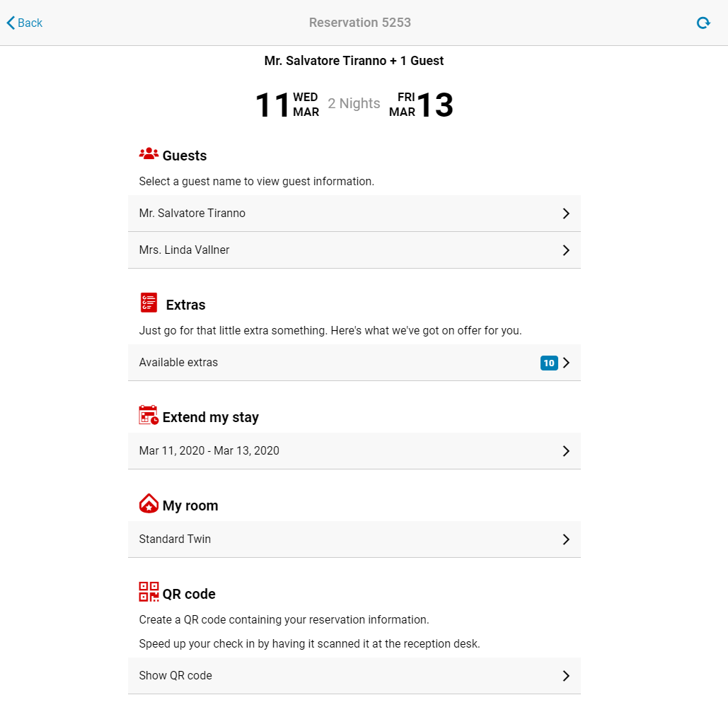This screenshot has height=707, width=728.
Task: Go back using the Back link
Action: [25, 23]
